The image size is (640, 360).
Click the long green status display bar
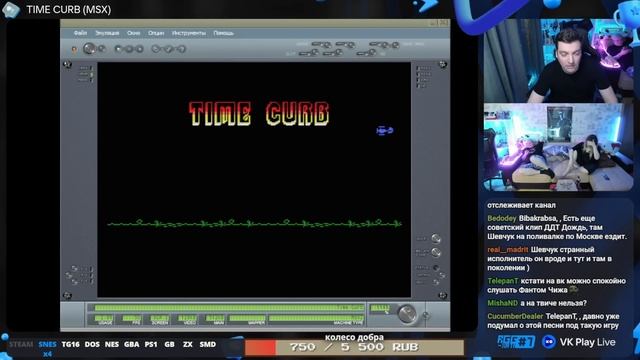tap(229, 308)
